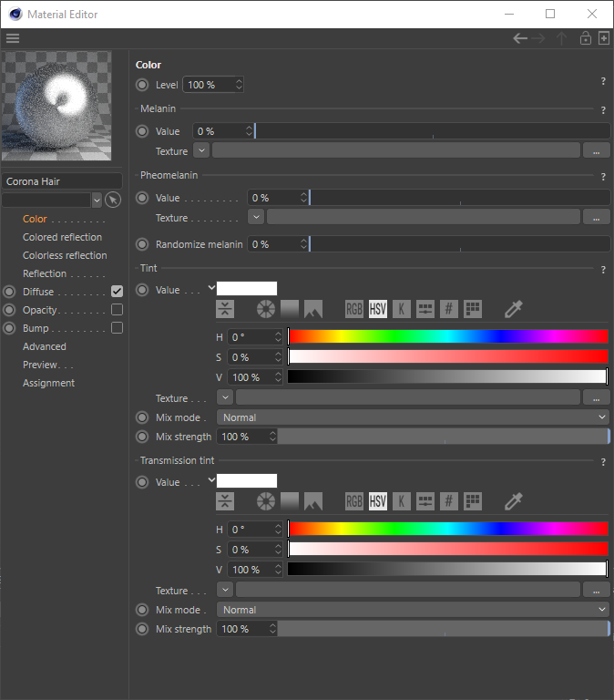The height and width of the screenshot is (700, 614).
Task: Toggle the Pheomelanin Value animation dot
Action: click(142, 198)
